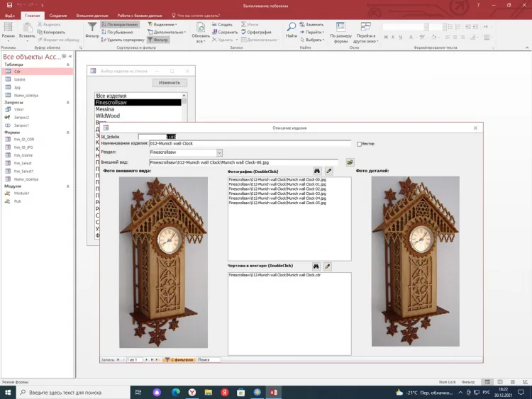Click pencil edit icon next to Фотографии
The width and height of the screenshot is (532, 399).
coord(328,171)
